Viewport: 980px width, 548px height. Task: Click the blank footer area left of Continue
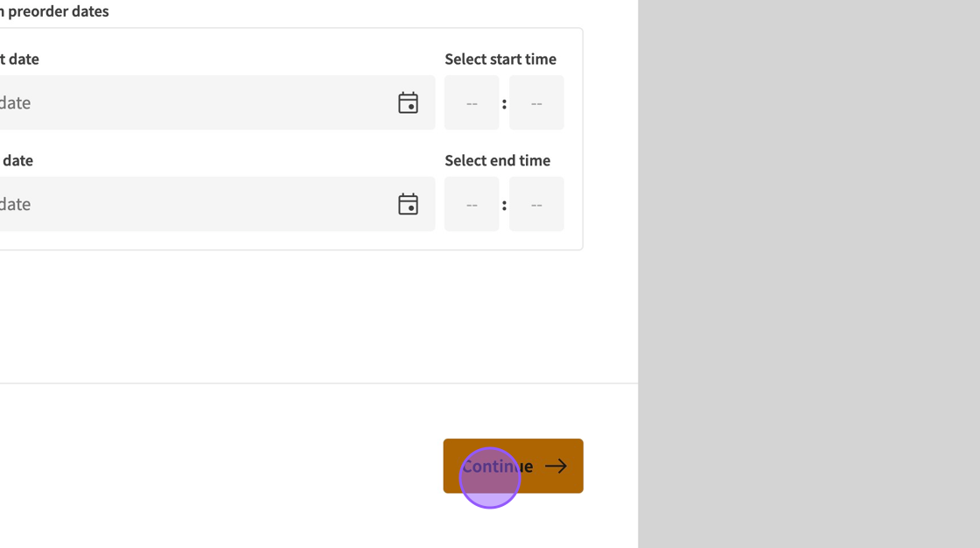(219, 466)
